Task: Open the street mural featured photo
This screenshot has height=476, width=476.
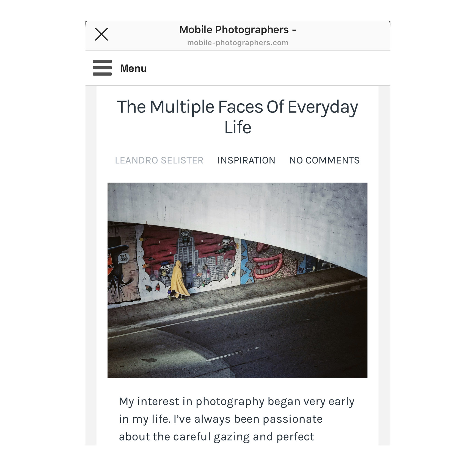Action: (237, 280)
